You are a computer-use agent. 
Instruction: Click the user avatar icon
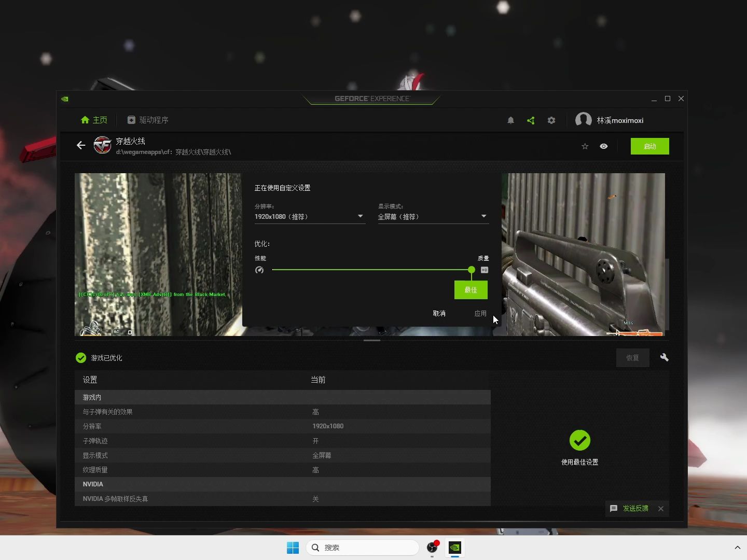(x=584, y=120)
